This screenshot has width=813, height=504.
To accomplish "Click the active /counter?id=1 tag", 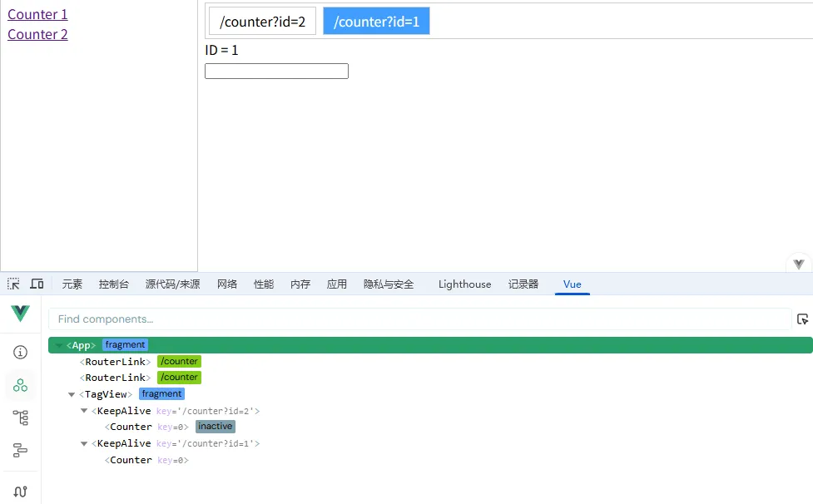I will 376,22.
